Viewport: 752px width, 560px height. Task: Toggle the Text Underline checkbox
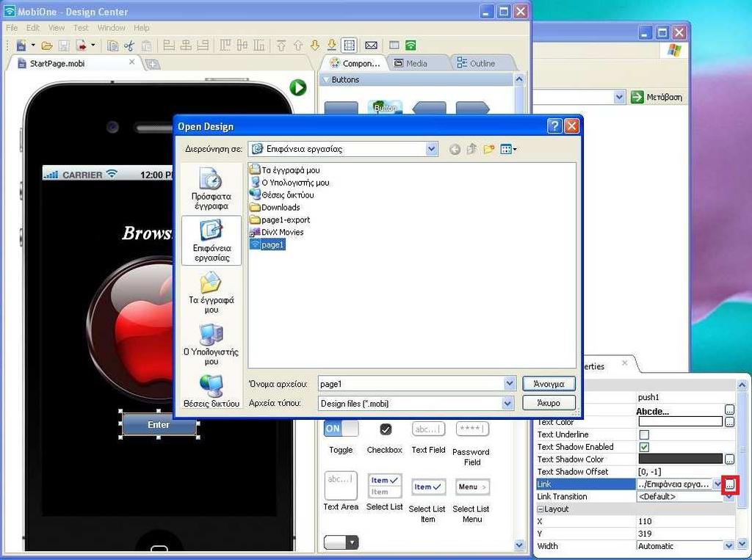pos(644,435)
